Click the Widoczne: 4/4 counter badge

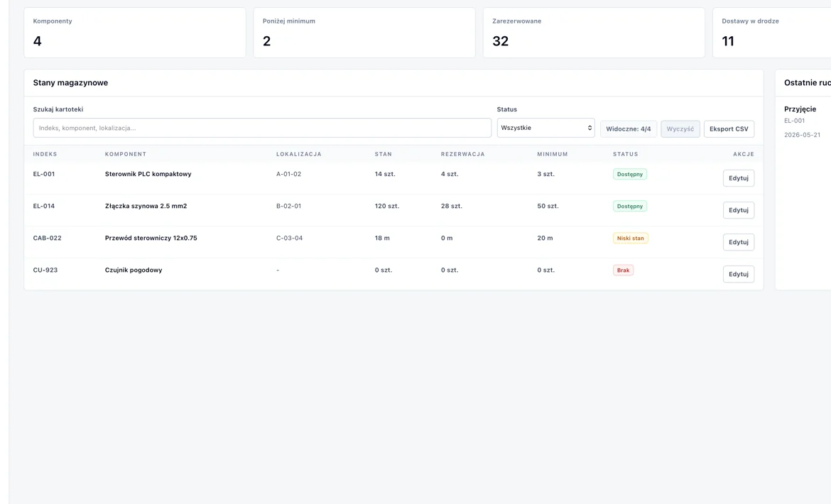(629, 128)
